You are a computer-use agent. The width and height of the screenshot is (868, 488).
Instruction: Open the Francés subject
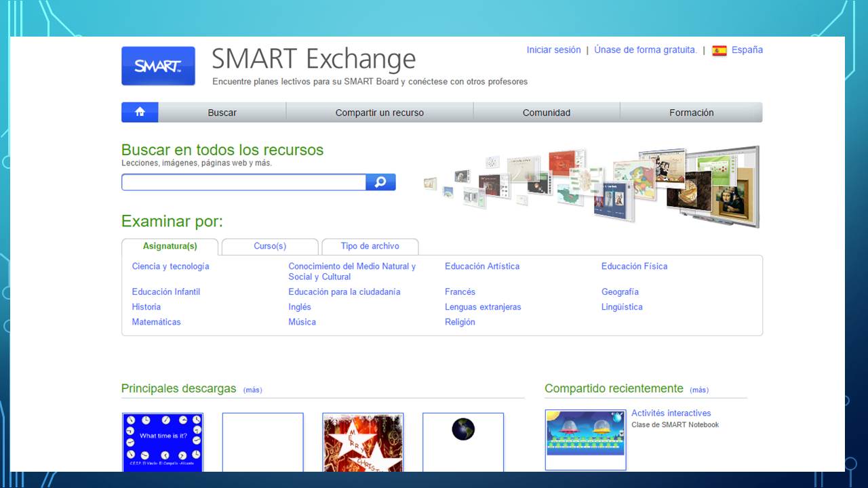[x=460, y=292]
